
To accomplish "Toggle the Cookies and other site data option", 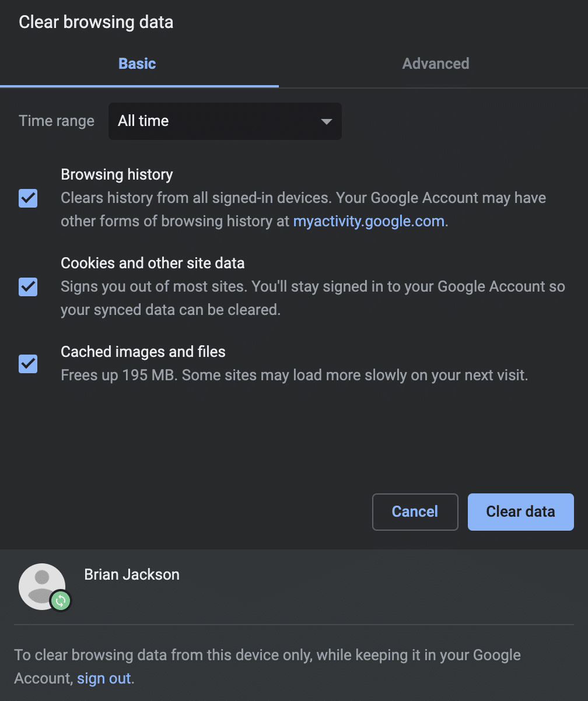I will pos(27,287).
